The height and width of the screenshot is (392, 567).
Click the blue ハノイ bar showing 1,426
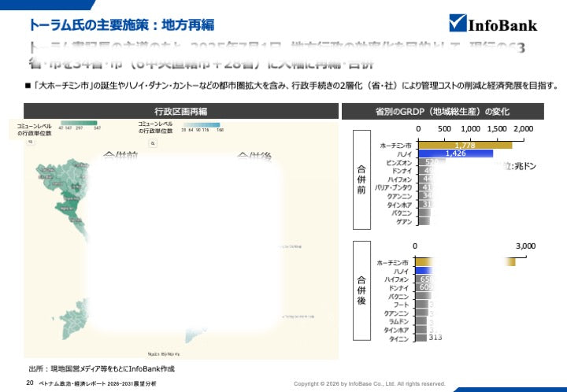(455, 153)
